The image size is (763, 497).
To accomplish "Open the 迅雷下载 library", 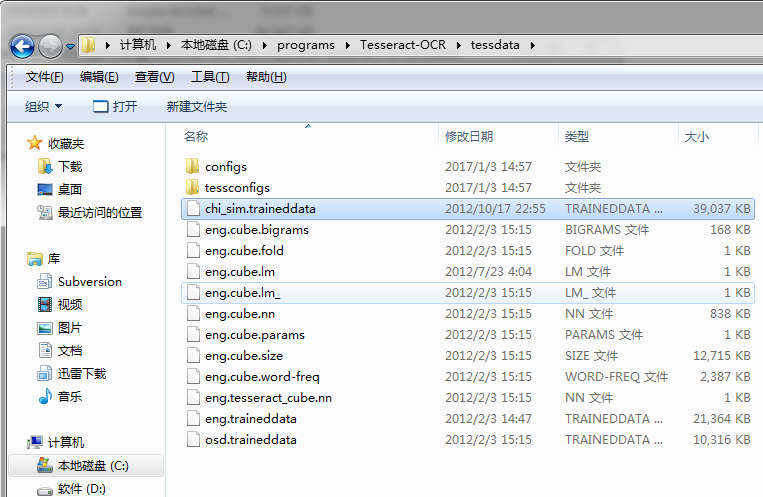I will 82,373.
